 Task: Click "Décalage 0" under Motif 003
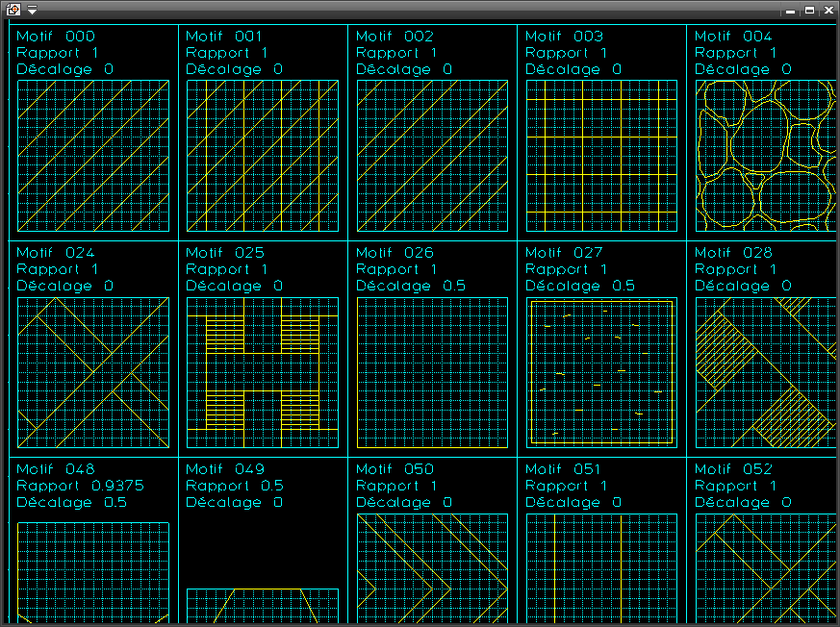[573, 69]
